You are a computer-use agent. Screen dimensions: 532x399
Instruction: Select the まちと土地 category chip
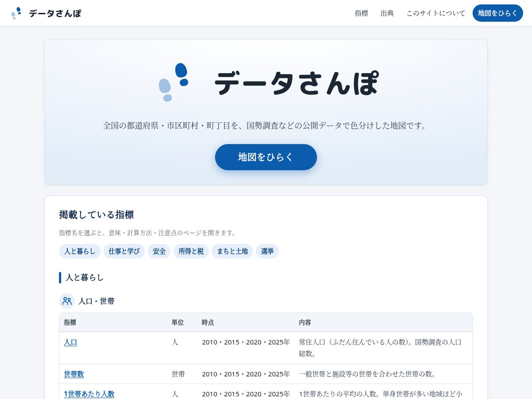click(x=232, y=251)
